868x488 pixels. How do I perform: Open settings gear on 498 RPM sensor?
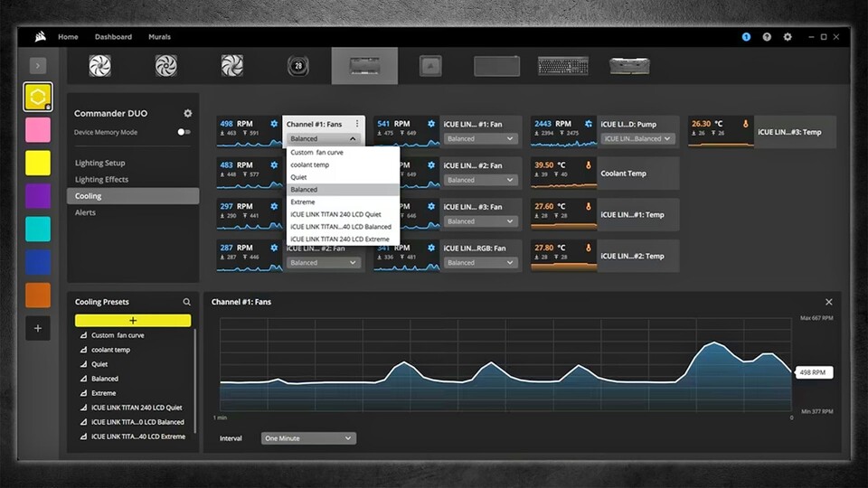click(x=274, y=124)
